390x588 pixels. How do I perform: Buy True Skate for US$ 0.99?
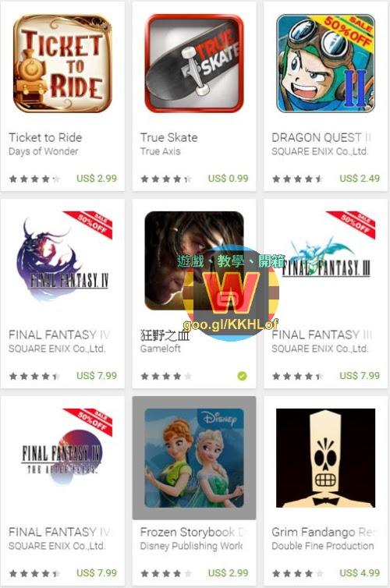coord(229,179)
